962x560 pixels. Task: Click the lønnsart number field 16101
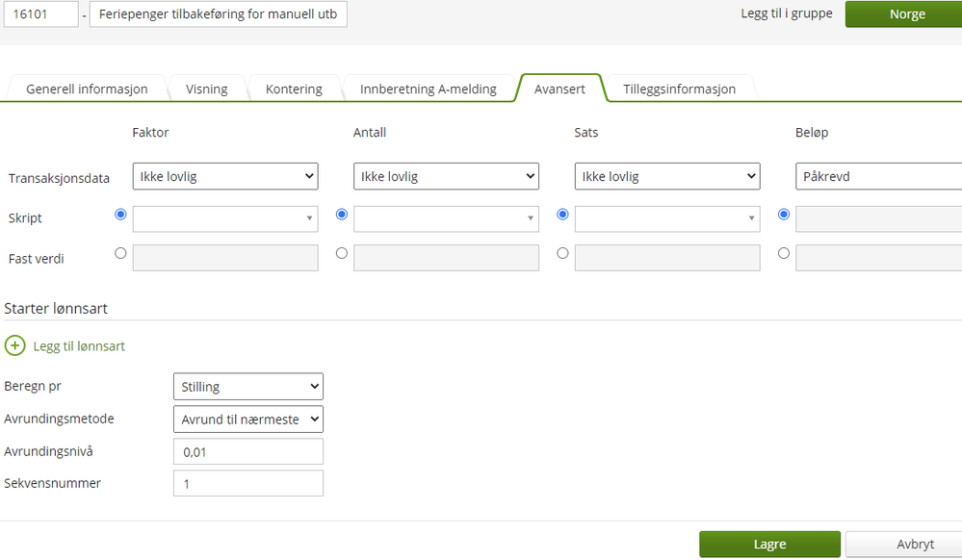(41, 14)
